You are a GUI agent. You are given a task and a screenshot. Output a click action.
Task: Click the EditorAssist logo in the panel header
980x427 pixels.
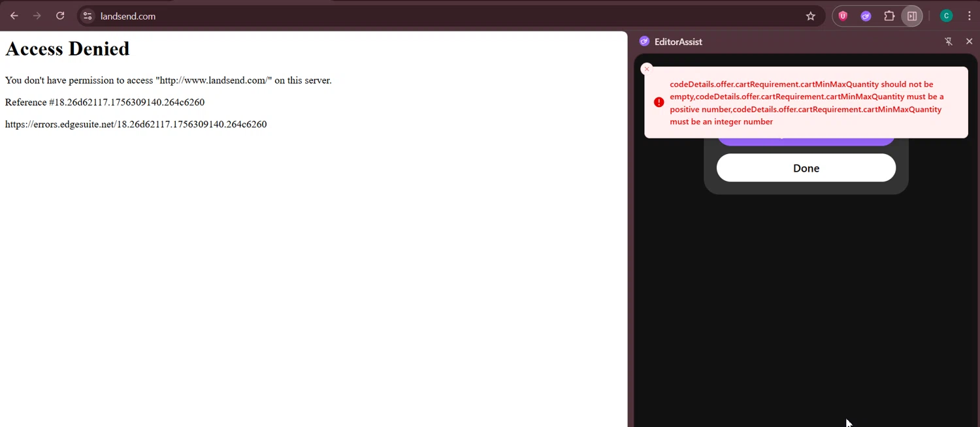coord(644,41)
